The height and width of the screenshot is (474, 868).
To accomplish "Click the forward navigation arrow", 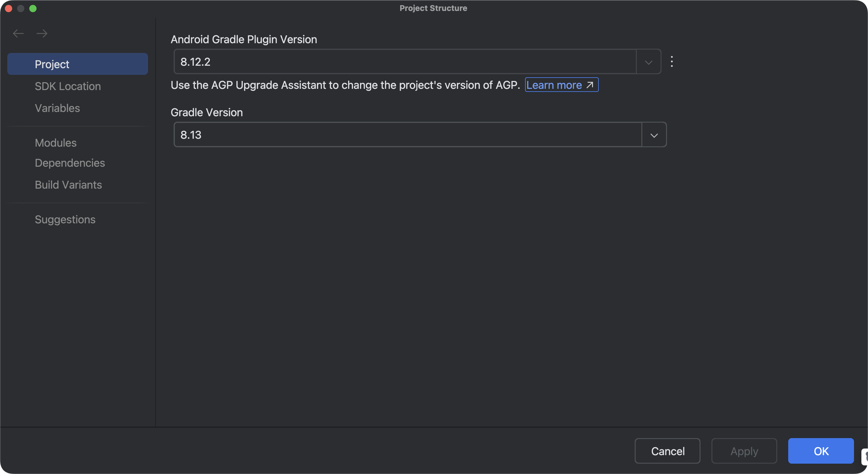I will tap(42, 33).
